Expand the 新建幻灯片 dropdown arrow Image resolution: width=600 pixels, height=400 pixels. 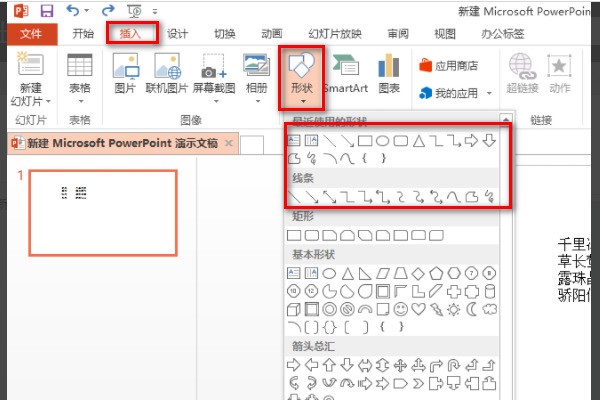(48, 101)
